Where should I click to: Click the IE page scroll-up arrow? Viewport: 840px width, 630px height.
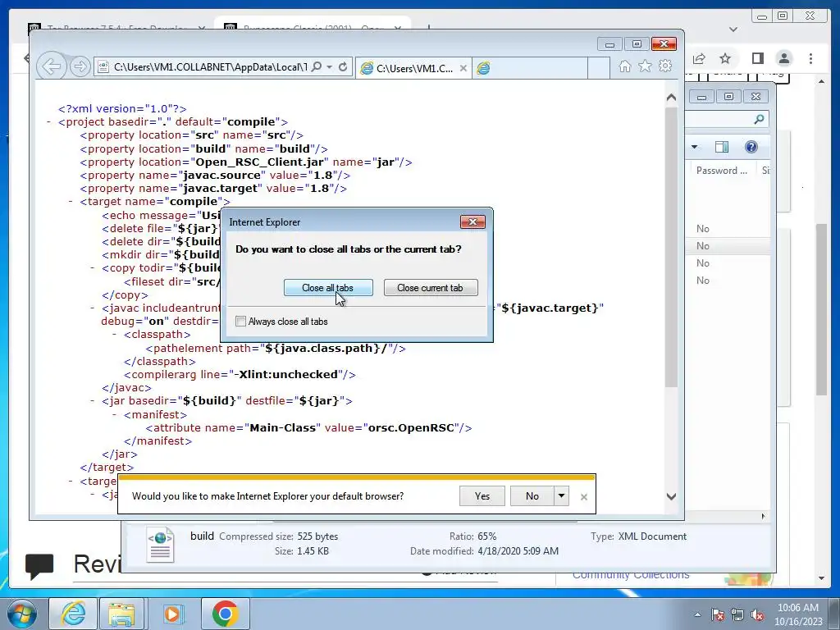point(671,98)
